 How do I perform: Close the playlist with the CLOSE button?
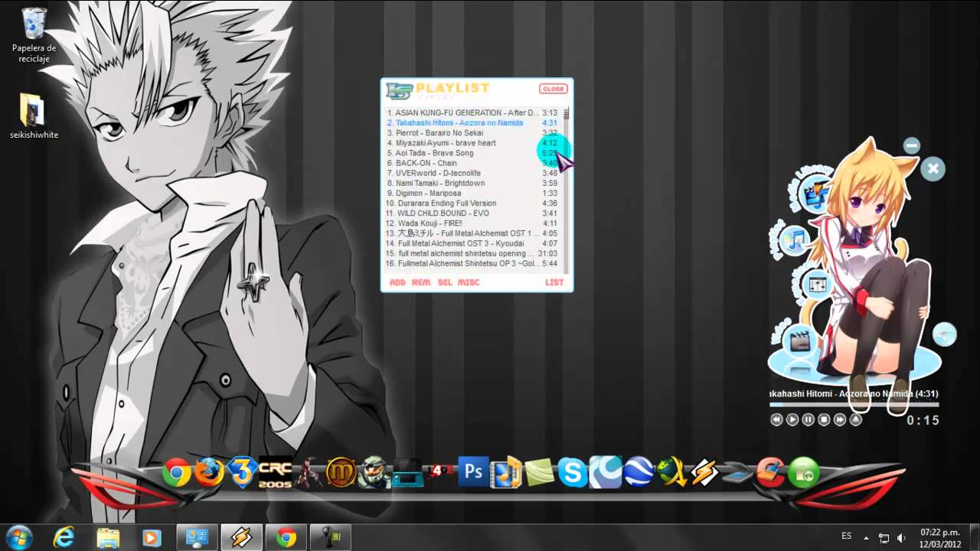coord(553,89)
